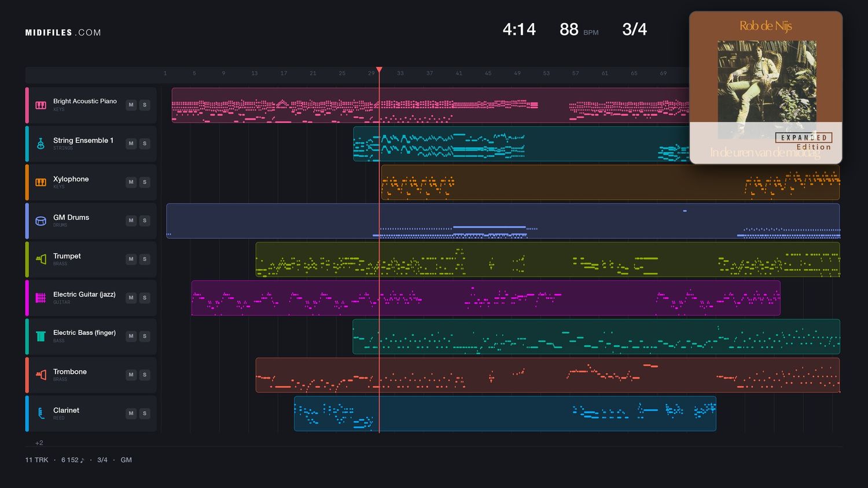Mute the Trombone track
Screen dimensions: 868x488
131,375
